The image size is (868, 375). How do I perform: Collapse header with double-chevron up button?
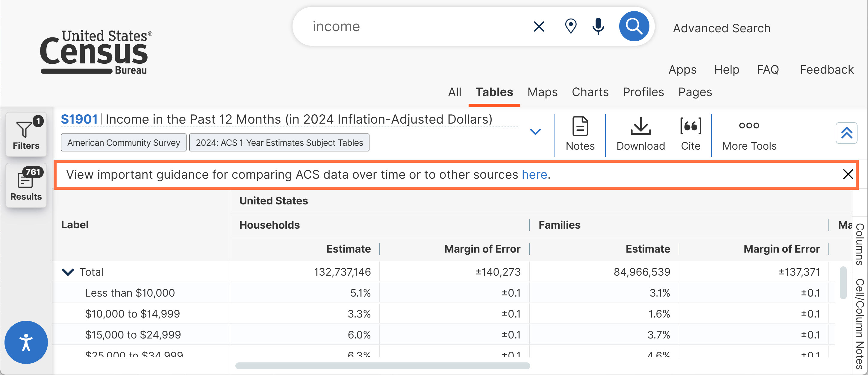pos(846,133)
